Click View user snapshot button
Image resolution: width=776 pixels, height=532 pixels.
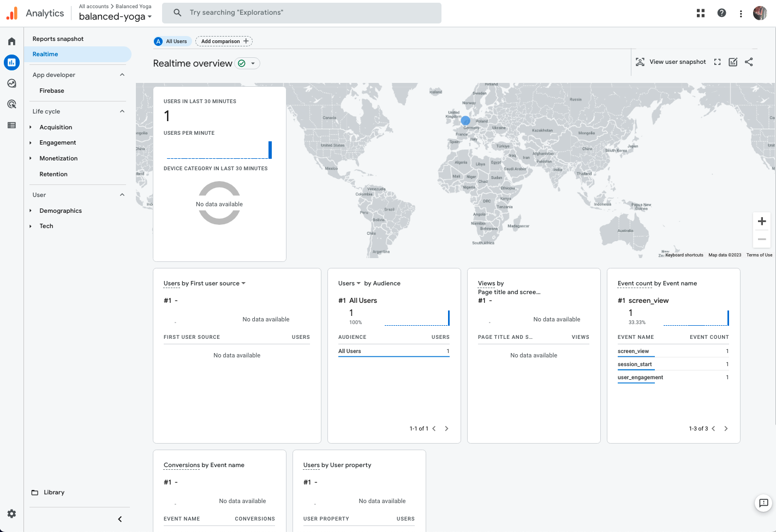click(671, 62)
